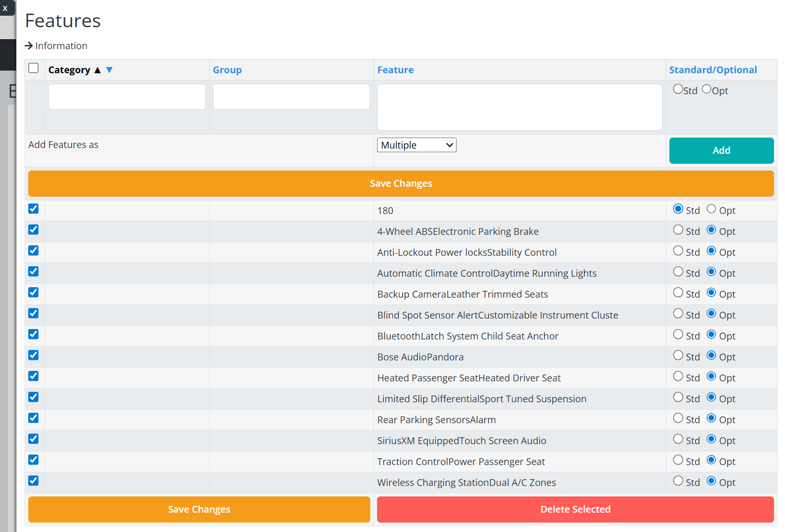Image resolution: width=785 pixels, height=532 pixels.
Task: Select Std radio for new feature
Action: (x=678, y=89)
